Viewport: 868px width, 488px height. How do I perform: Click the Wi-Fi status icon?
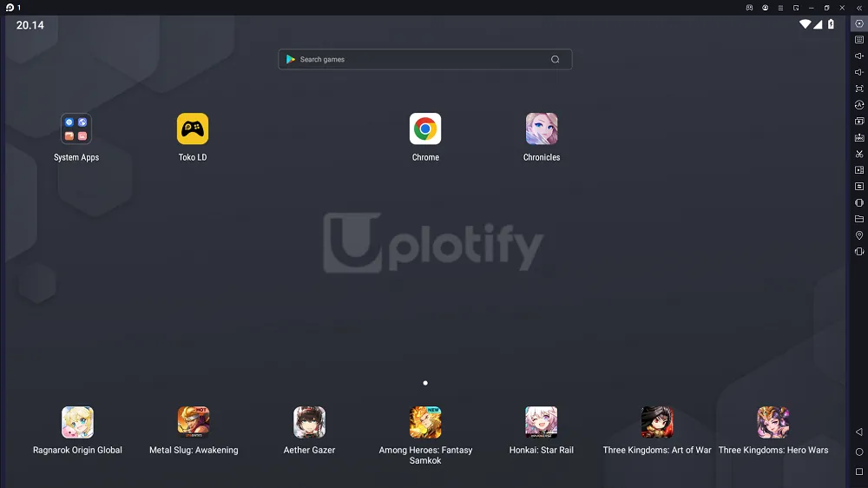pyautogui.click(x=806, y=24)
